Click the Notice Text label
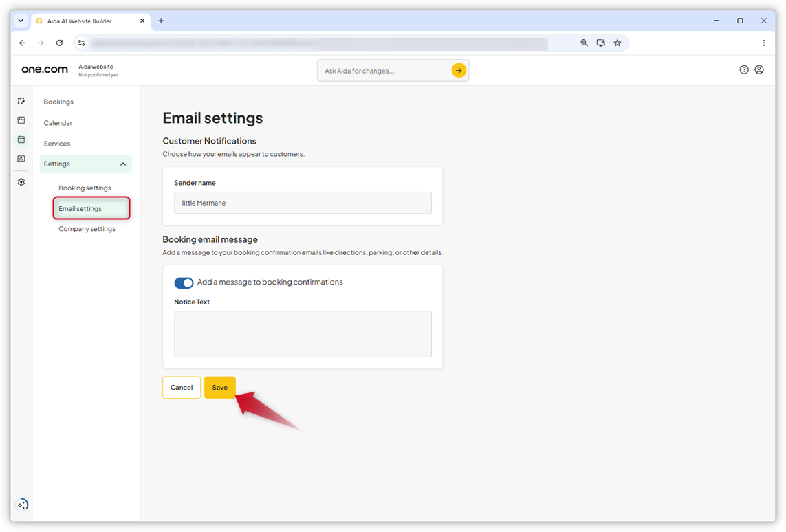 click(x=191, y=302)
